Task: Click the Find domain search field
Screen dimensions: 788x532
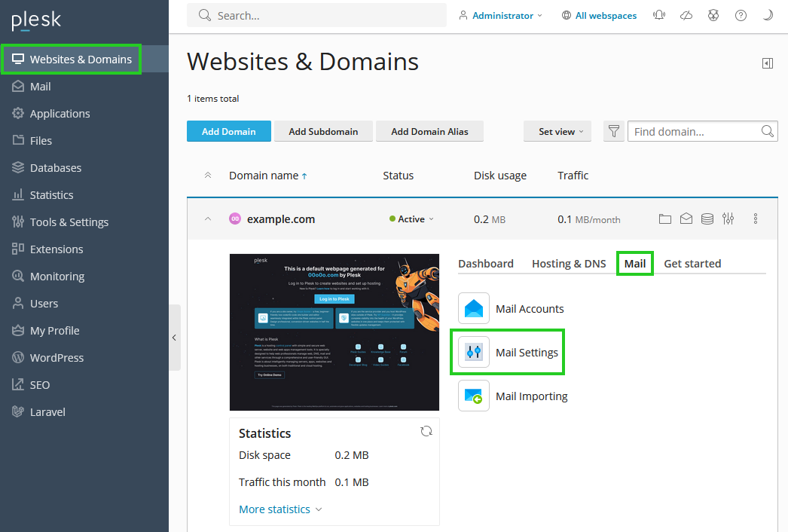Action: [x=693, y=131]
